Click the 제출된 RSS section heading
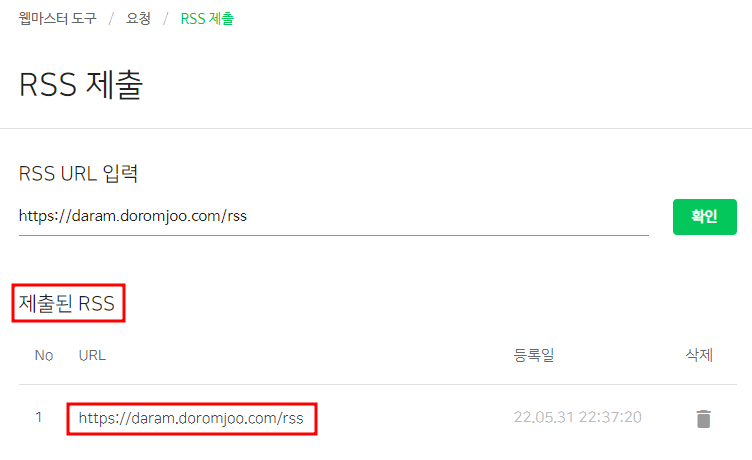 pos(67,303)
